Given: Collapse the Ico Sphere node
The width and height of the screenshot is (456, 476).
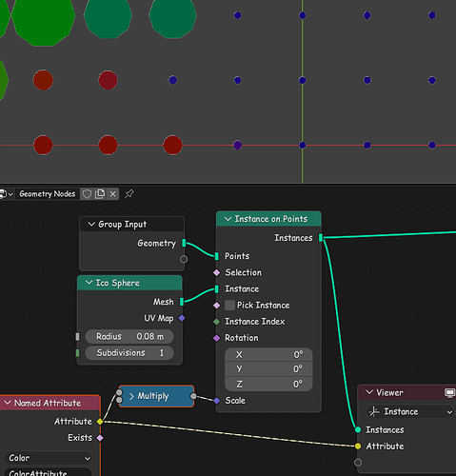Looking at the screenshot, I should coord(89,283).
